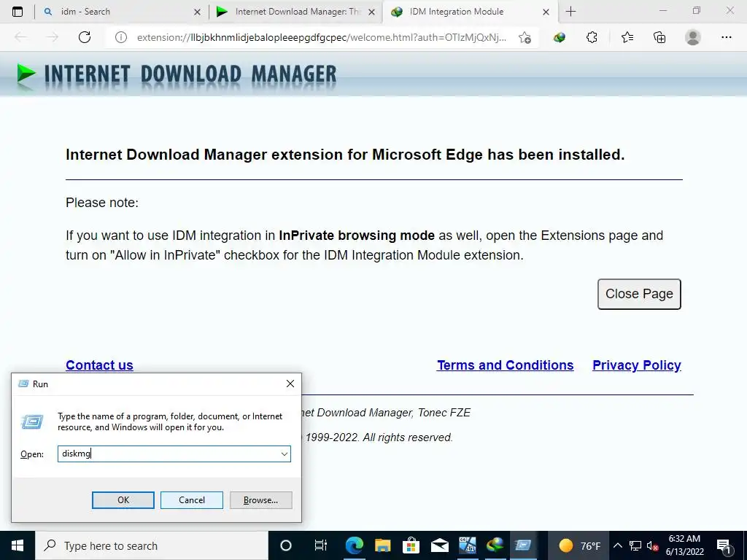The width and height of the screenshot is (747, 560).
Task: Click the taskbar search box
Action: [x=152, y=545]
